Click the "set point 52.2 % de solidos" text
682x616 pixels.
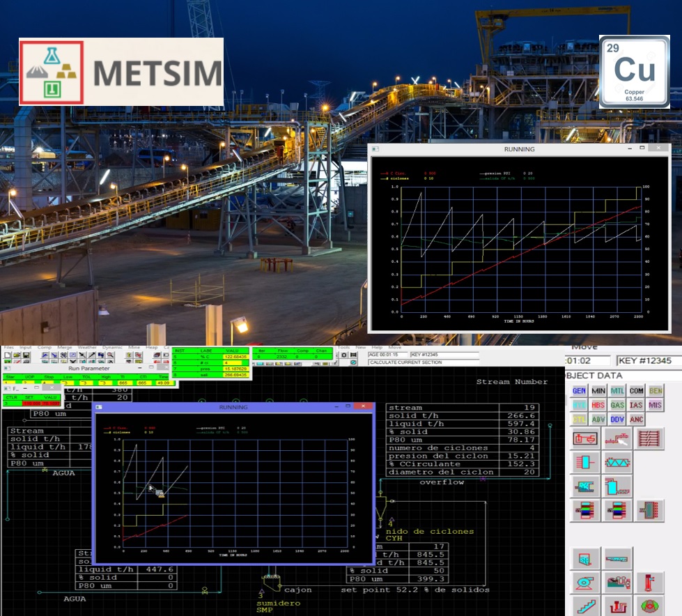click(415, 590)
